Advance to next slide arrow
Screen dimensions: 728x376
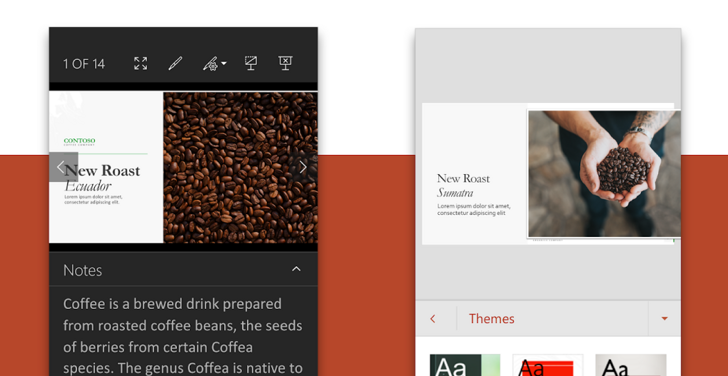pyautogui.click(x=303, y=167)
